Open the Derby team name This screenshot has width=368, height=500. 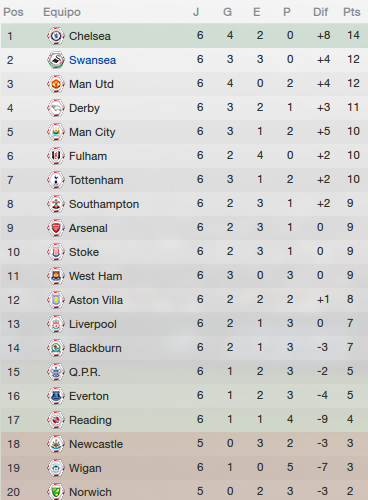click(84, 108)
